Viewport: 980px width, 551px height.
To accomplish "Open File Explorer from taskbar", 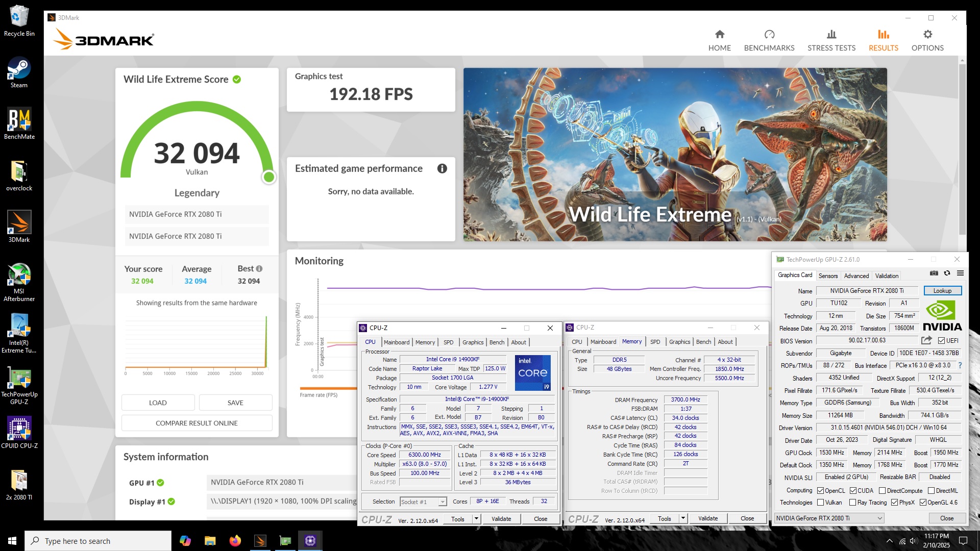I will point(210,541).
